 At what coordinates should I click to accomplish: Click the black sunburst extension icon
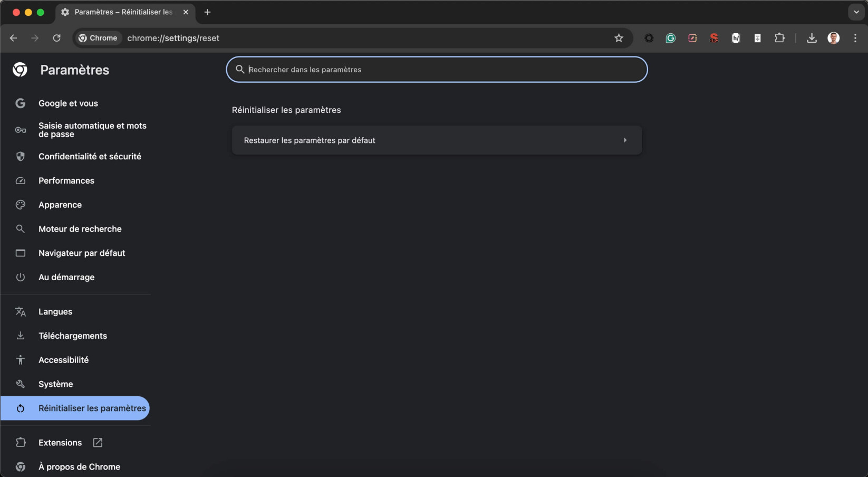(649, 38)
